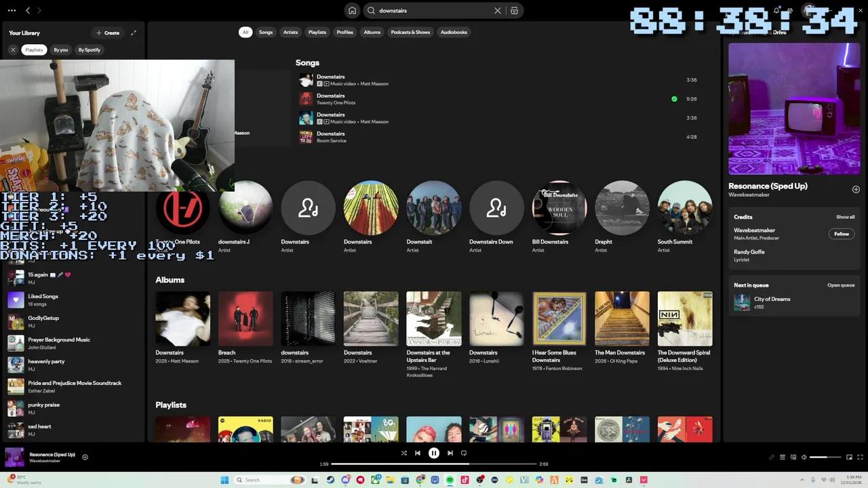Open Connect to a device
The width and height of the screenshot is (868, 488).
793,457
